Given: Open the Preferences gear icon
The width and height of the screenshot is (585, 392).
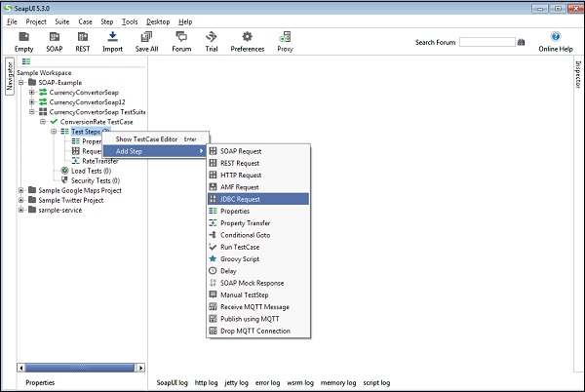Looking at the screenshot, I should pyautogui.click(x=246, y=36).
